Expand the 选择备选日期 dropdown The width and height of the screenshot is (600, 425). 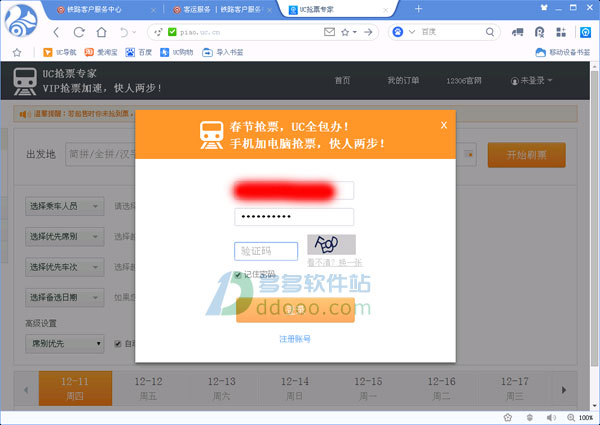pyautogui.click(x=65, y=298)
